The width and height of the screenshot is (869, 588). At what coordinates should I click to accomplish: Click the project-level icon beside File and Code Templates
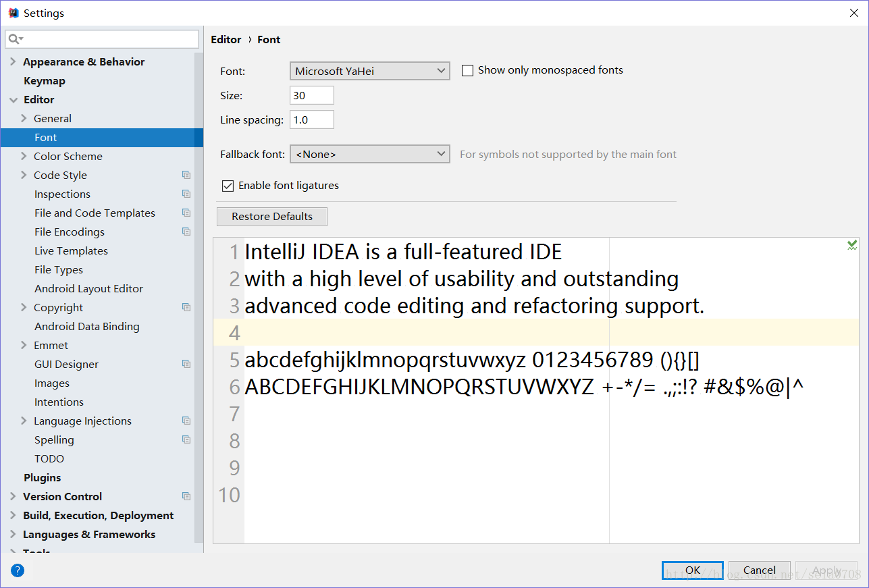(x=186, y=213)
